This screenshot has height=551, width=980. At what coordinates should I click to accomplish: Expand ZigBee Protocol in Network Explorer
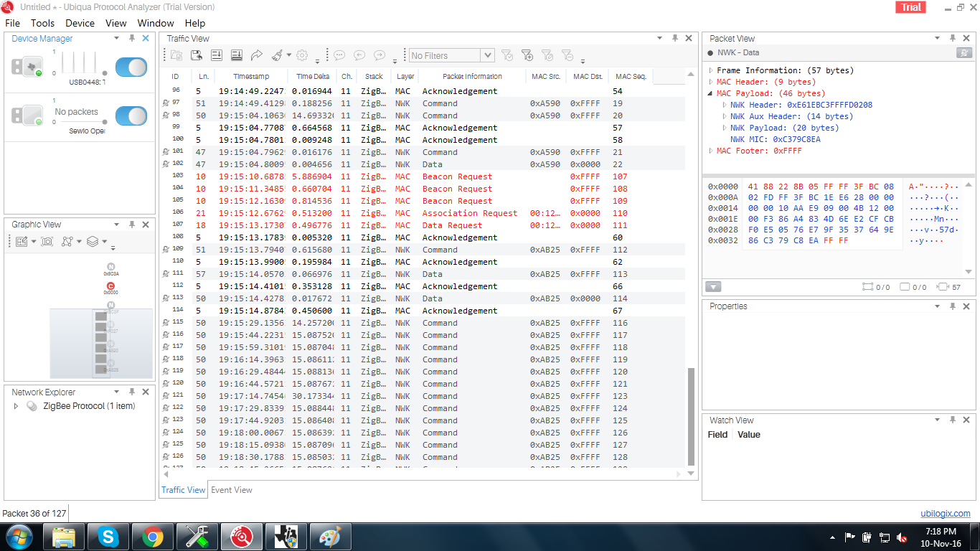pos(17,406)
